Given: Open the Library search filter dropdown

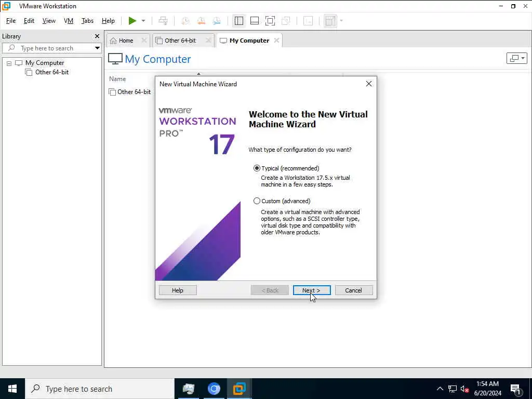Looking at the screenshot, I should [x=97, y=48].
